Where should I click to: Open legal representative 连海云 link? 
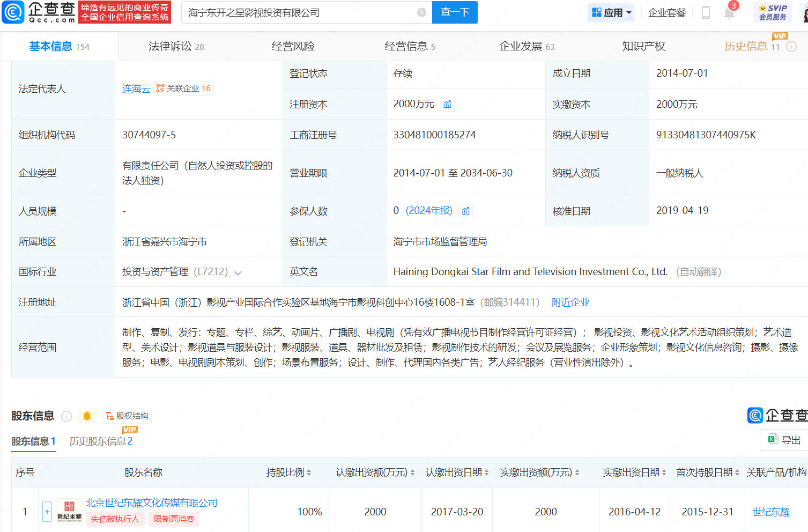click(136, 89)
